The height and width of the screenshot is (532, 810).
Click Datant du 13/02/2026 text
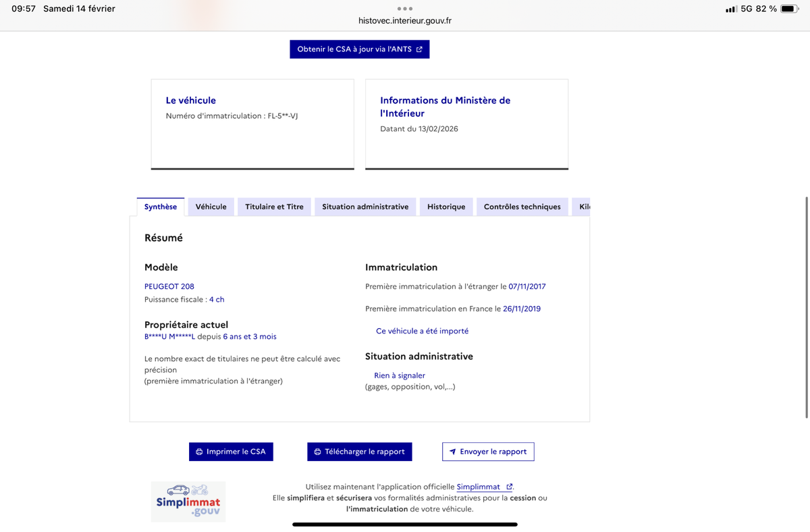(x=419, y=128)
